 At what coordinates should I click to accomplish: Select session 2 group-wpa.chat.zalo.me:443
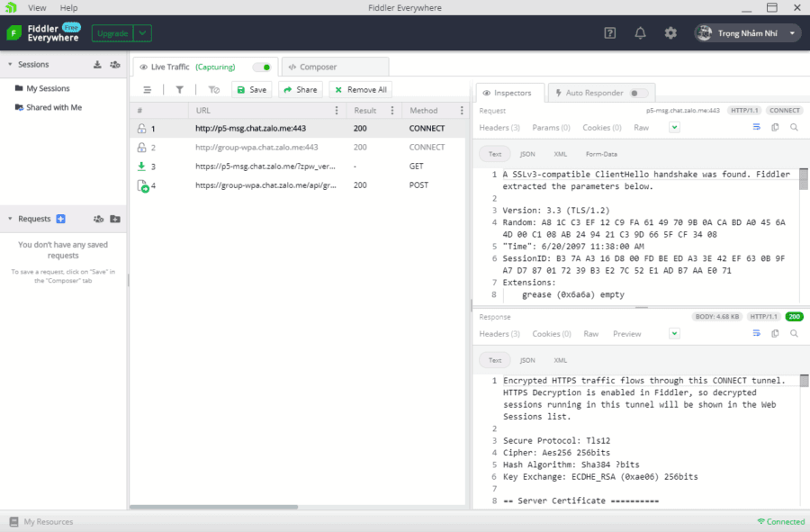click(298, 148)
